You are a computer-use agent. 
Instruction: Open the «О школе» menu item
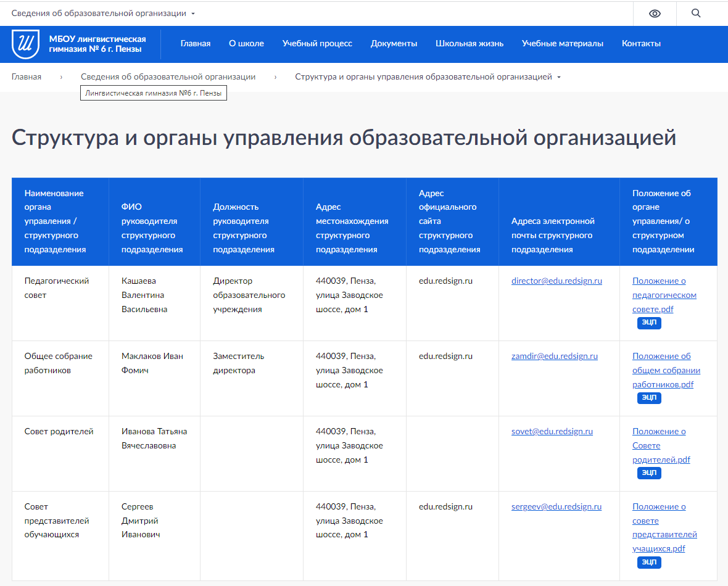point(246,43)
